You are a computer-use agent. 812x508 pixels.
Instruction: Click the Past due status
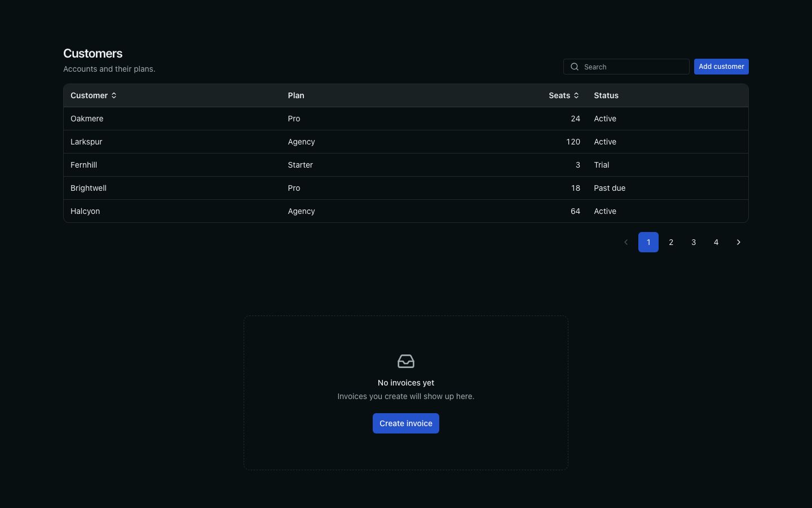610,188
